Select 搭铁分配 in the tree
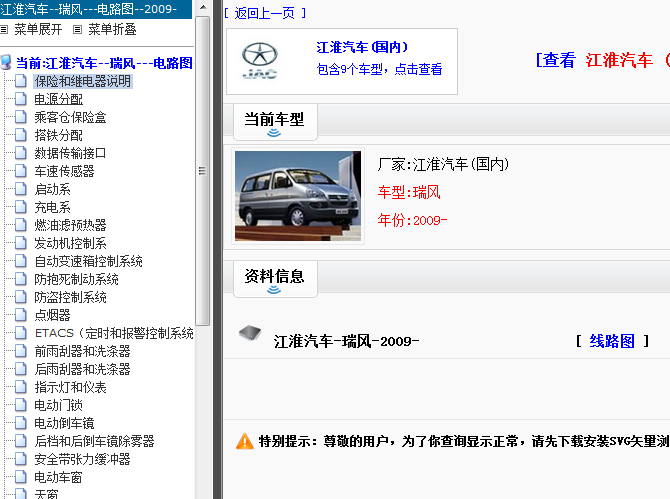Screen dimensions: 670x499 [x=59, y=135]
